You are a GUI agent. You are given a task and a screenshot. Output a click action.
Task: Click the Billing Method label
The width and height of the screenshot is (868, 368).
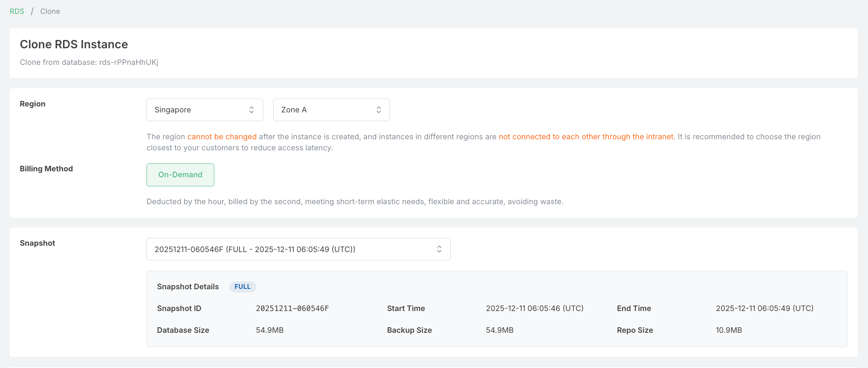pyautogui.click(x=46, y=169)
